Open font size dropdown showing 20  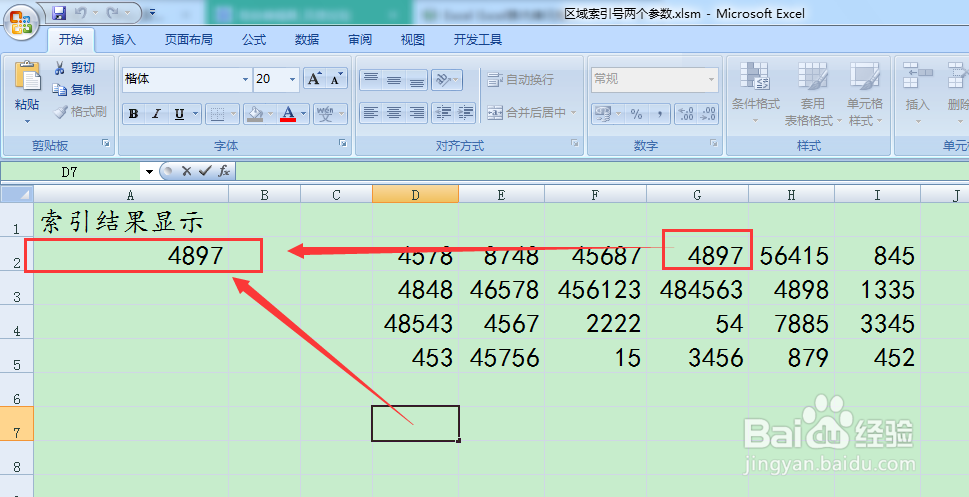(292, 79)
